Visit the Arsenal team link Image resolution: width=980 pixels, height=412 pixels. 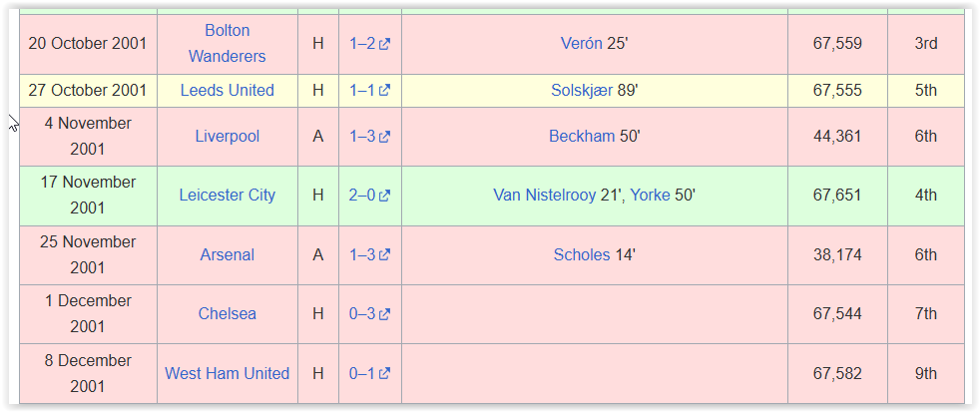click(228, 254)
